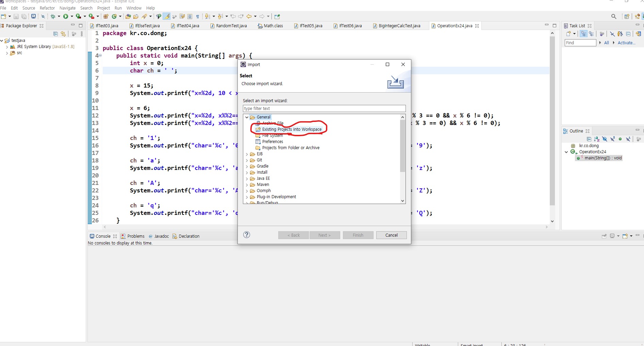Image resolution: width=644 pixels, height=346 pixels.
Task: Click the type filter text field
Action: pos(324,108)
